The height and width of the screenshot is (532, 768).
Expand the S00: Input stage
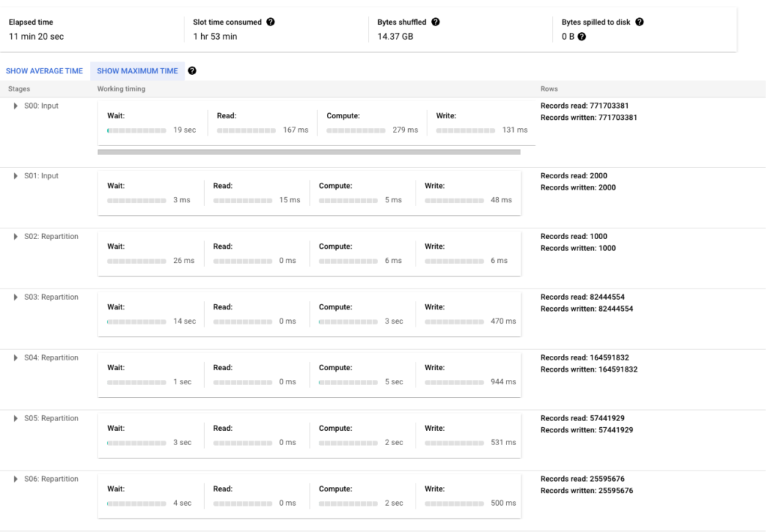tap(14, 106)
